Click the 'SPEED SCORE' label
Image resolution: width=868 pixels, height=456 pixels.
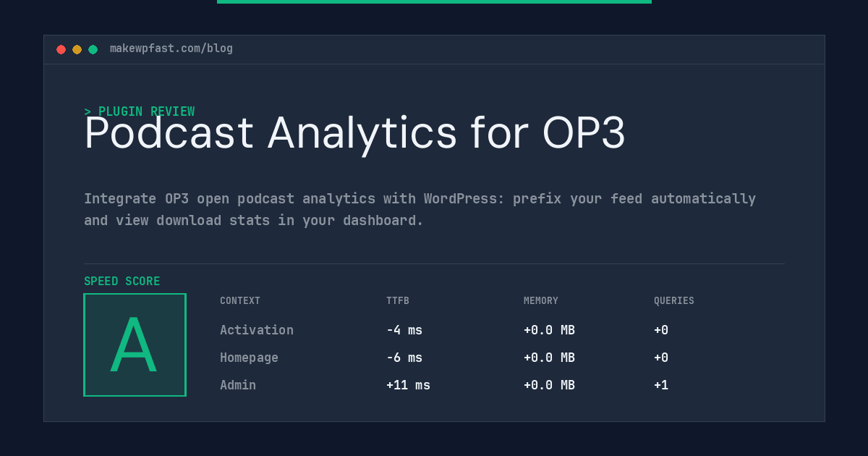click(122, 282)
